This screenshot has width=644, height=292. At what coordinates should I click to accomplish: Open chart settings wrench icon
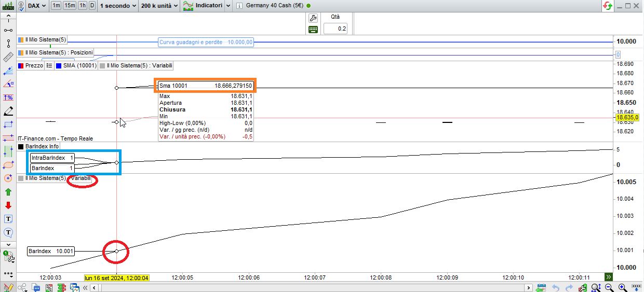coord(313,18)
